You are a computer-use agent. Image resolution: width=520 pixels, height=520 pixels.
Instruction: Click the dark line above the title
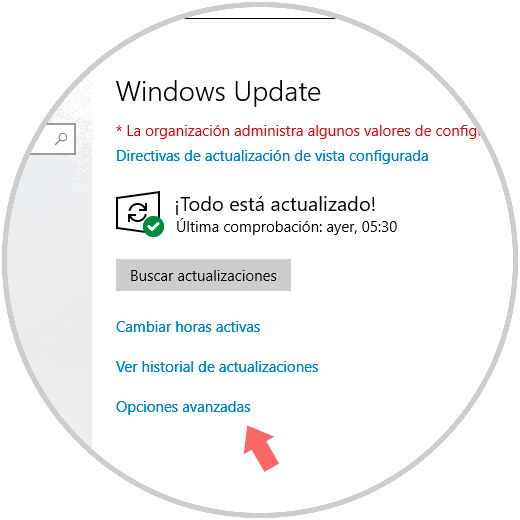pos(260,18)
